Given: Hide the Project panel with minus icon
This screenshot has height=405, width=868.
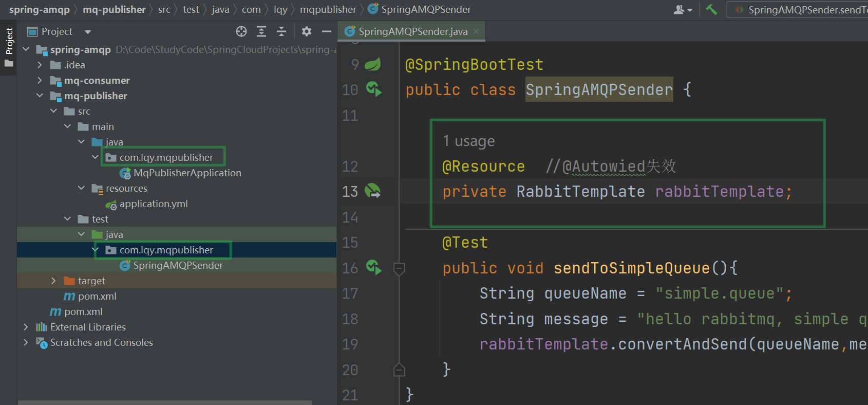Looking at the screenshot, I should (327, 32).
